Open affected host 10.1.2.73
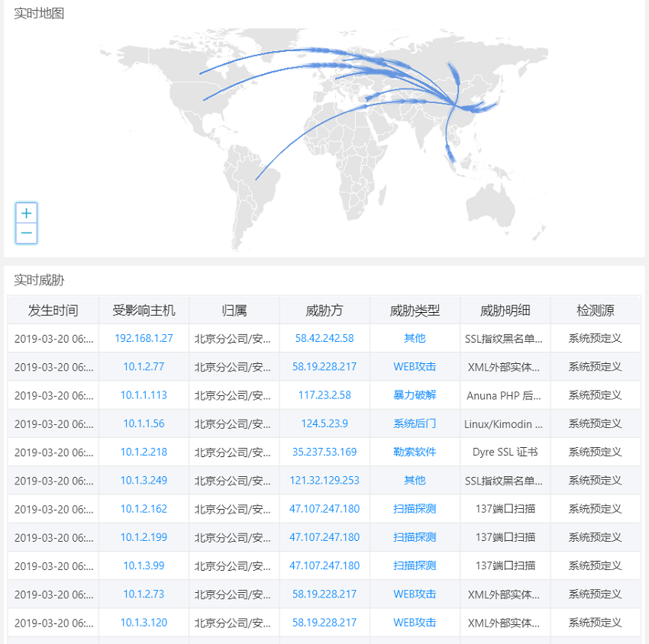 point(144,594)
